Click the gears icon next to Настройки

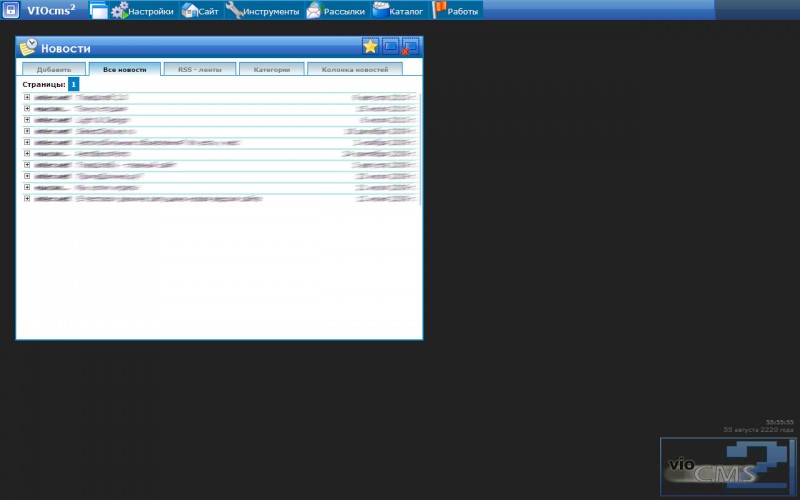pos(119,10)
